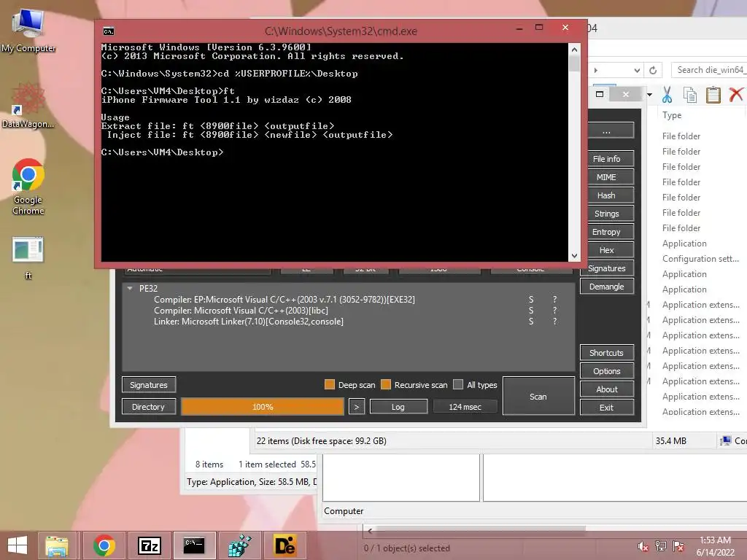The width and height of the screenshot is (747, 560).
Task: Open cmd.exe window system menu icon
Action: (x=108, y=31)
